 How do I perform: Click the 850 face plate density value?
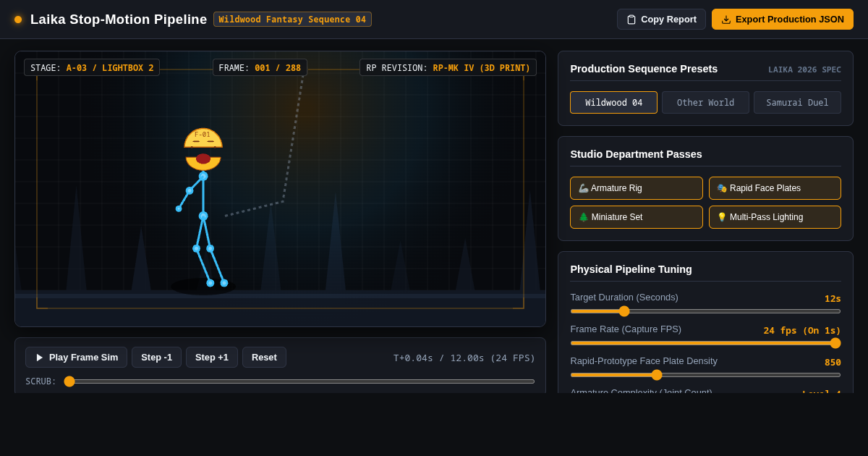(x=833, y=362)
